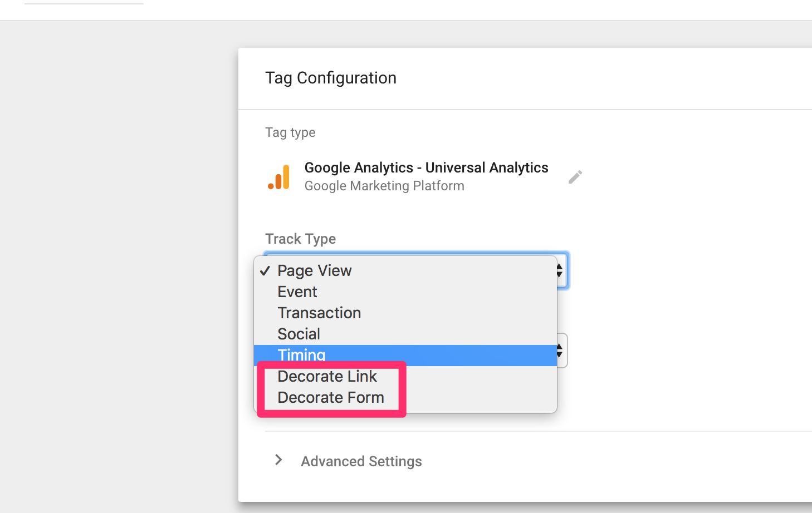Click the pencil edit icon for tag type

(575, 177)
